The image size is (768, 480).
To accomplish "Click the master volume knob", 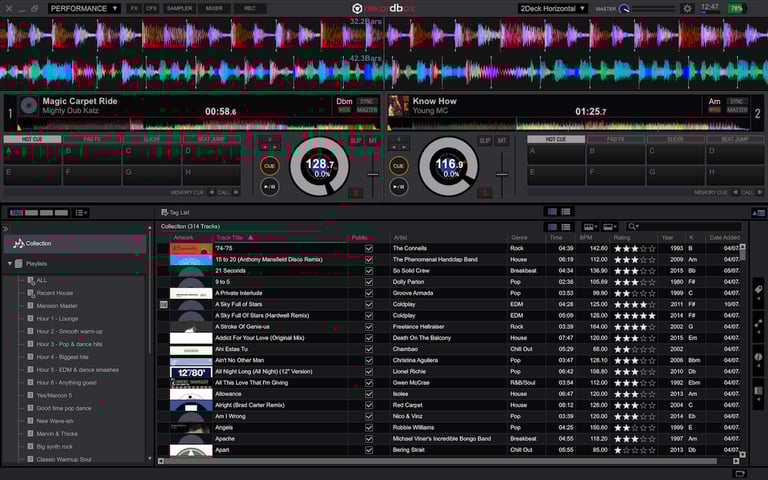I will 624,8.
